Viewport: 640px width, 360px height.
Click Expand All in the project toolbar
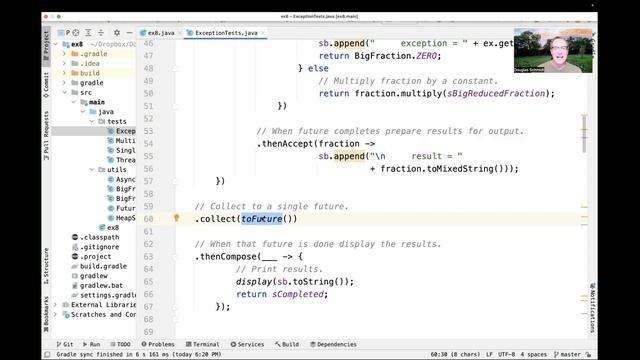[x=88, y=33]
